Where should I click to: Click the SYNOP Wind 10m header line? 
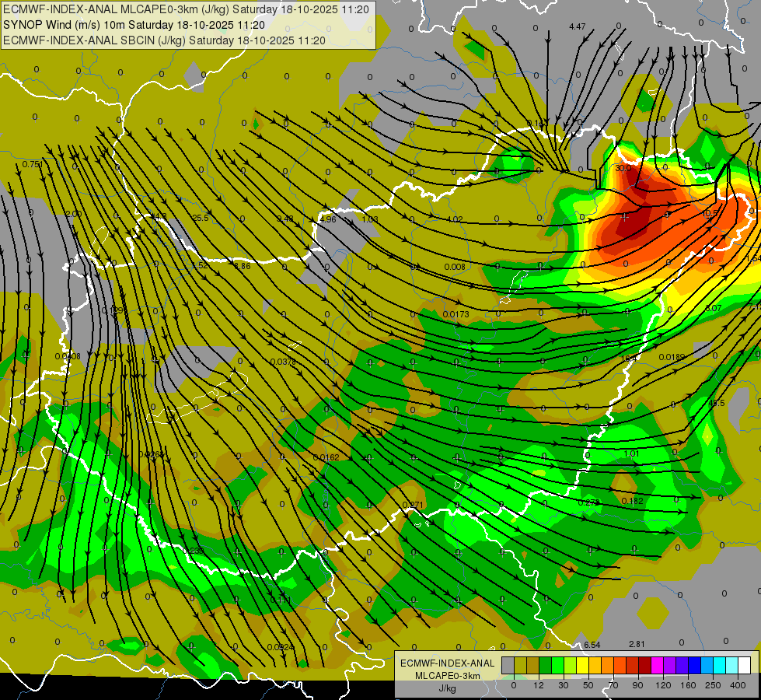(x=134, y=25)
